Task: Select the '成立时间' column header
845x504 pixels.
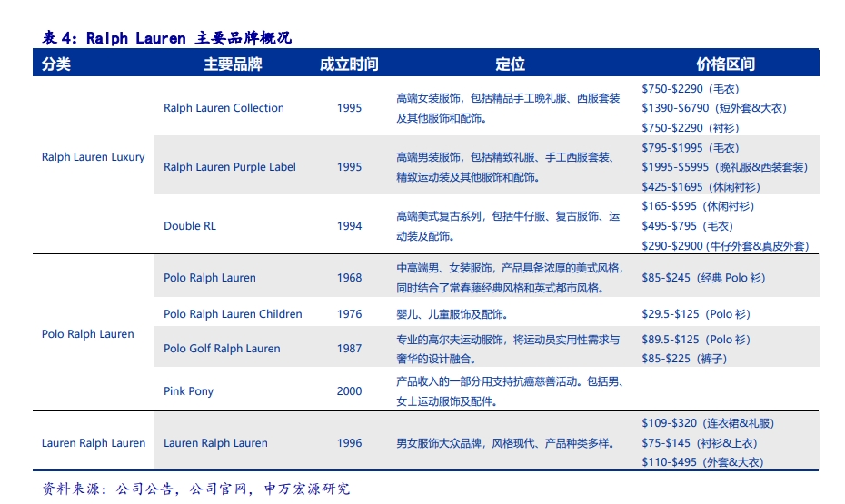Action: coord(349,64)
